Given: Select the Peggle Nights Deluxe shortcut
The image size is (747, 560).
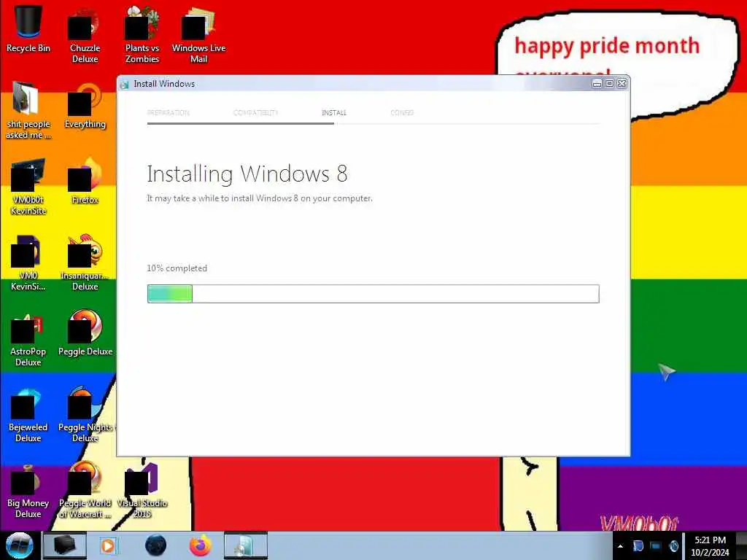Looking at the screenshot, I should click(x=85, y=414).
